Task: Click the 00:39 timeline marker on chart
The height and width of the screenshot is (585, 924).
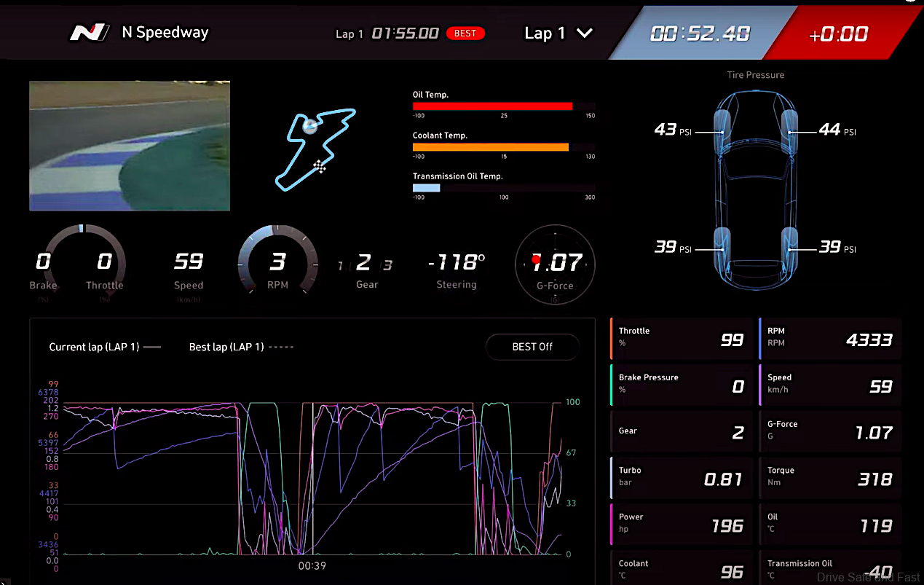Action: (x=312, y=565)
